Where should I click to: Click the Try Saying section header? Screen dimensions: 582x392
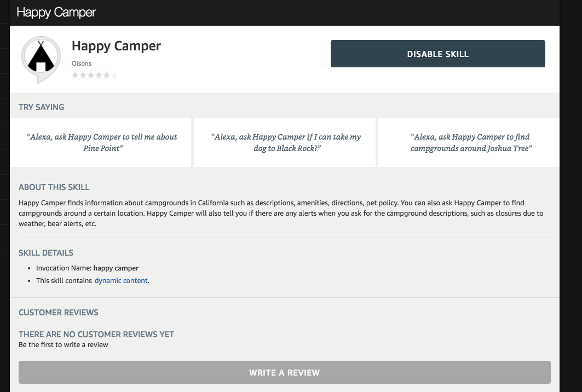41,107
